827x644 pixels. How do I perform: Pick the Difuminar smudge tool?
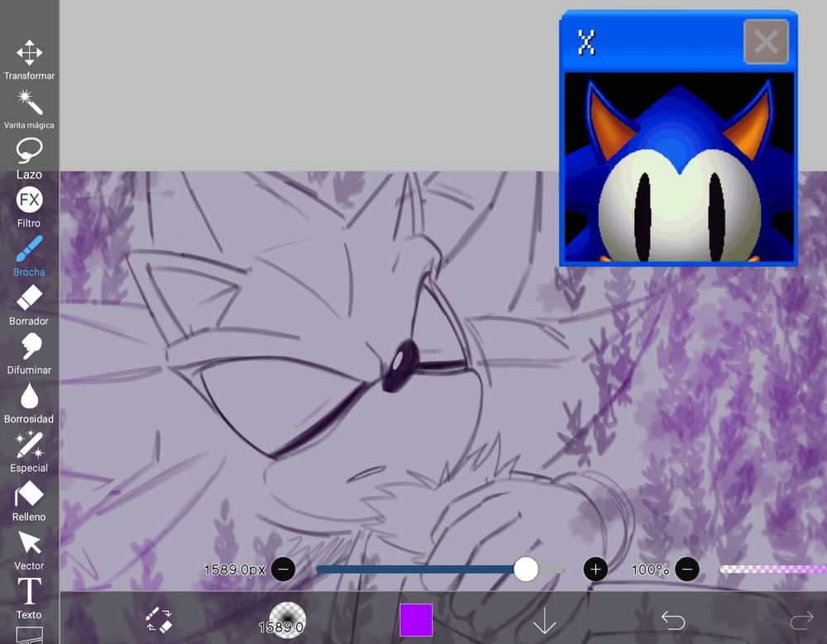(30, 355)
